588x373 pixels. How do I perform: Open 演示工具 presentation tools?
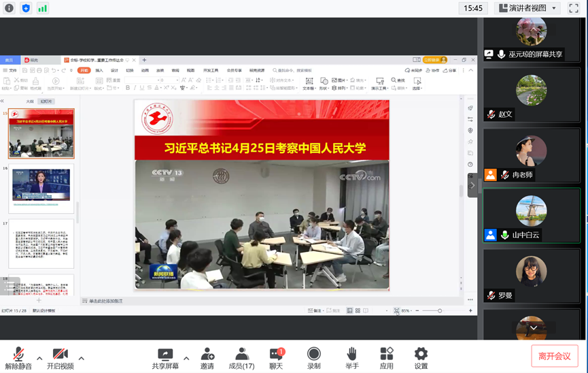click(379, 84)
